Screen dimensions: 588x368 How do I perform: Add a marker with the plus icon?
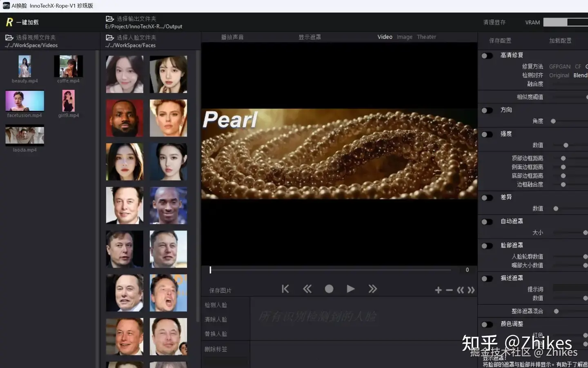click(438, 290)
